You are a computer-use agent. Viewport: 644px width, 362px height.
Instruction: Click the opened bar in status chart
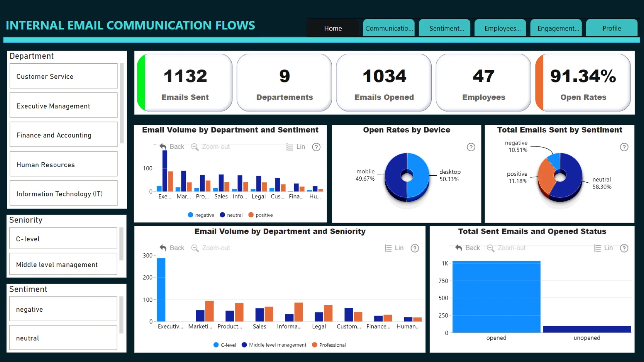pos(496,297)
